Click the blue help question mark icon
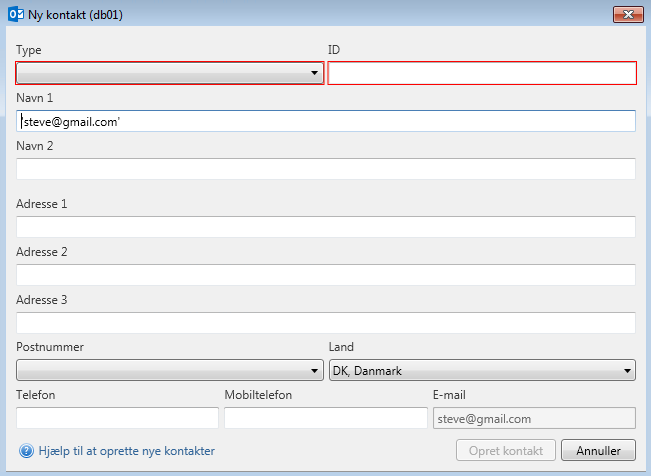Image resolution: width=651 pixels, height=476 pixels. click(x=26, y=451)
